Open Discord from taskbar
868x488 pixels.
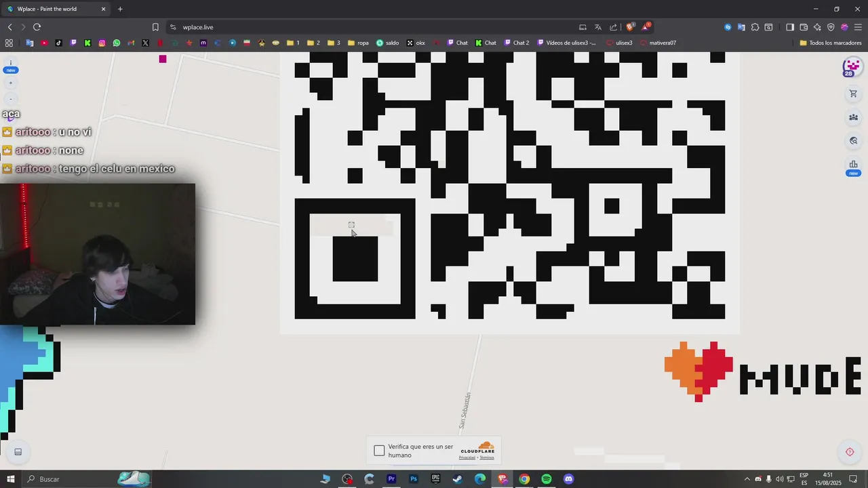pos(569,479)
